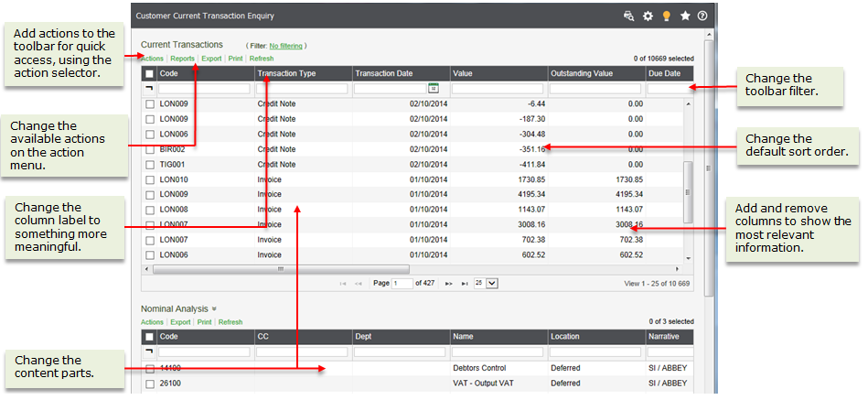
Task: Tick the checkbox for nominal code 26100
Action: click(149, 384)
